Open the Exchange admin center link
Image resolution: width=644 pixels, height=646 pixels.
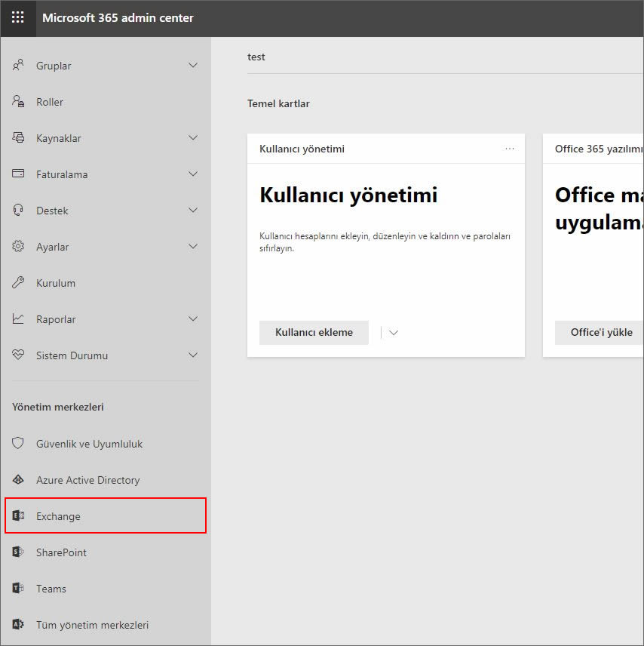[x=106, y=515]
